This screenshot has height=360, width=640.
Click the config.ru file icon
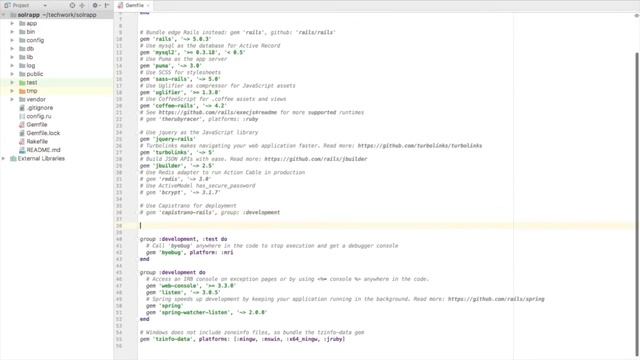tap(22, 116)
